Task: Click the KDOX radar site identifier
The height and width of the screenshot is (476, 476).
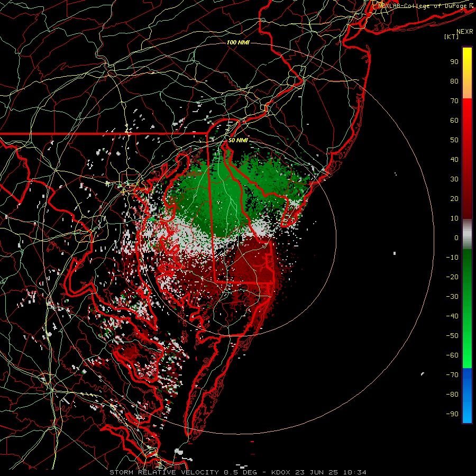Action: click(x=281, y=472)
